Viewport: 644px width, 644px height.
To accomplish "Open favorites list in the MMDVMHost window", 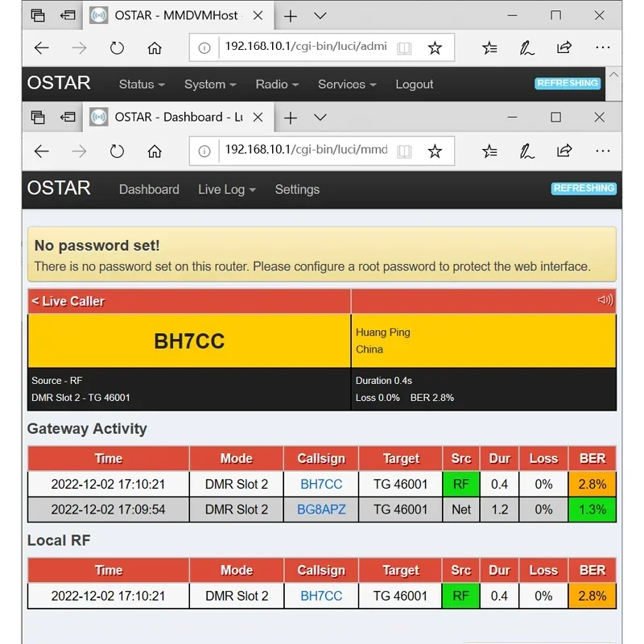I will coord(489,48).
